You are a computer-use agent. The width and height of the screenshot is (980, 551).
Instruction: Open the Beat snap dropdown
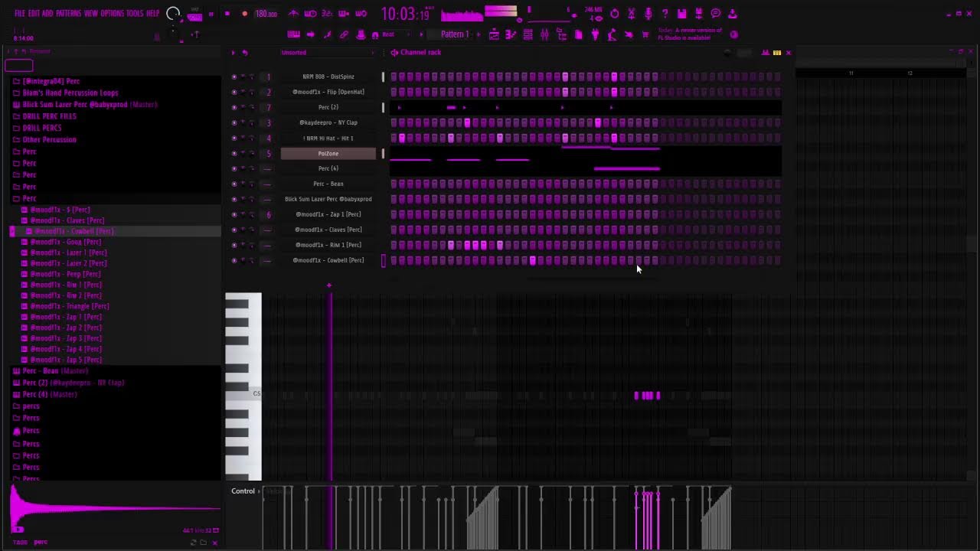coord(396,34)
